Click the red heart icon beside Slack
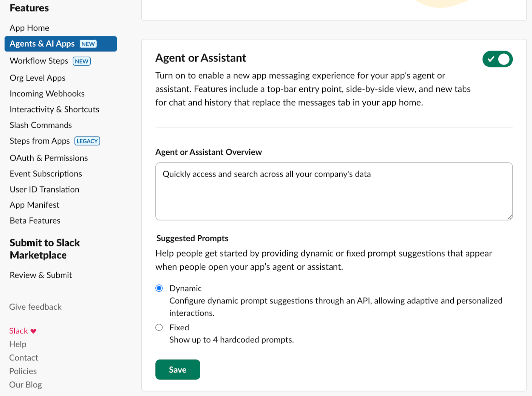The width and height of the screenshot is (532, 396). pyautogui.click(x=33, y=331)
